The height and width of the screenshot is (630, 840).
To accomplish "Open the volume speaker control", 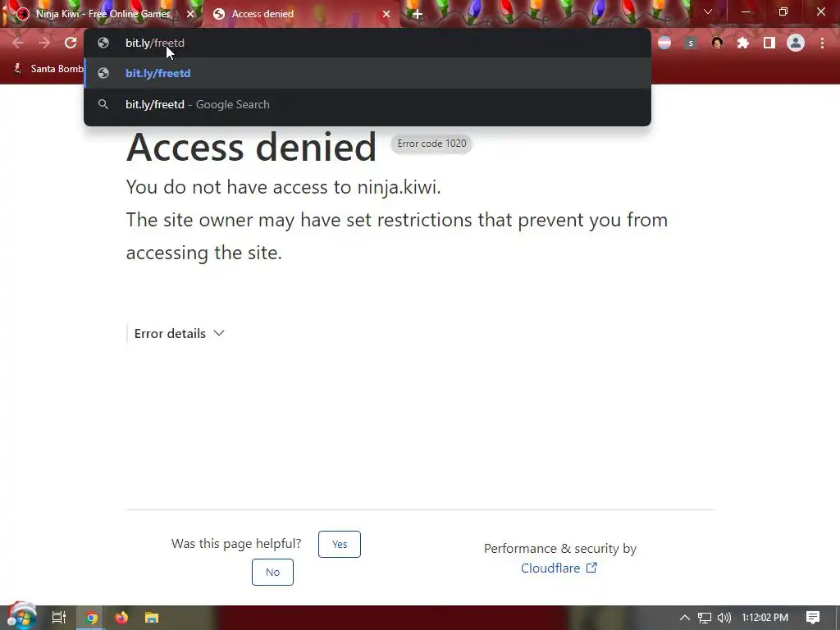I will click(724, 618).
